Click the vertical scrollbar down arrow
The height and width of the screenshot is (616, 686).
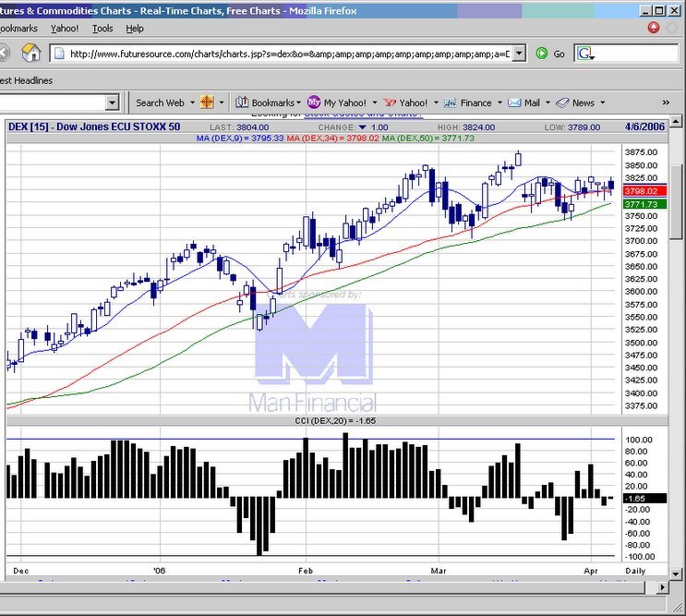[675, 574]
